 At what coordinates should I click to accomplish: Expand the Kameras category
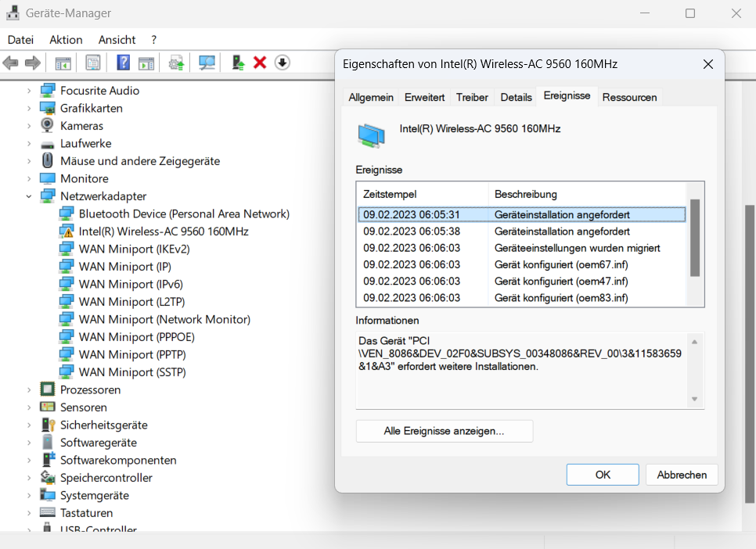point(29,126)
